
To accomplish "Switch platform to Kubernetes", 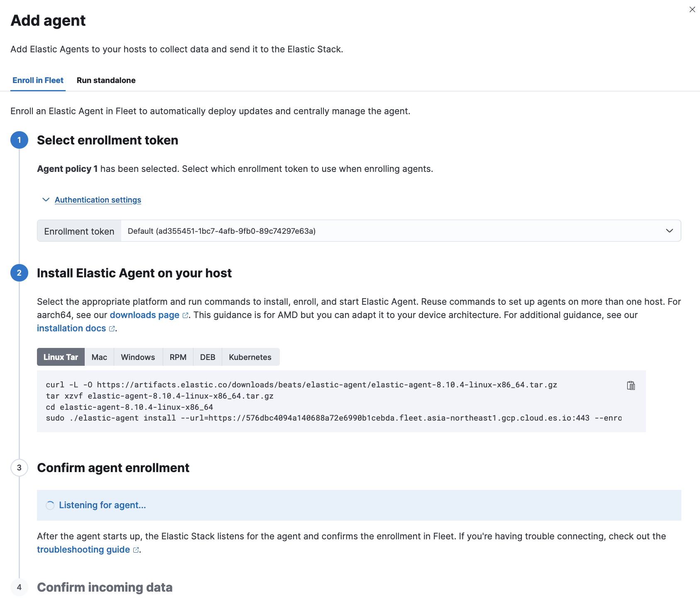I will (250, 357).
